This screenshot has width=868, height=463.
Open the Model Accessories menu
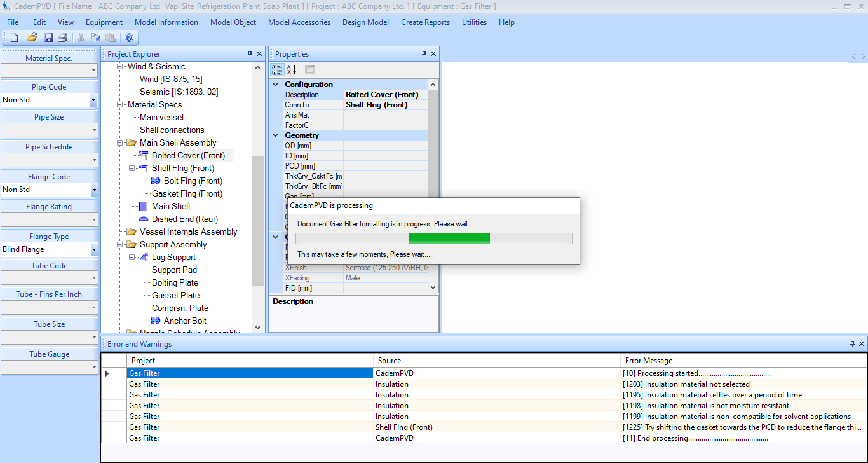pos(299,22)
